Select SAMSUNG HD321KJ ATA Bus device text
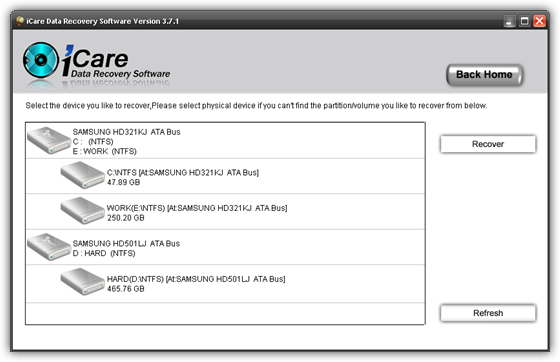560x362 pixels. coord(126,132)
